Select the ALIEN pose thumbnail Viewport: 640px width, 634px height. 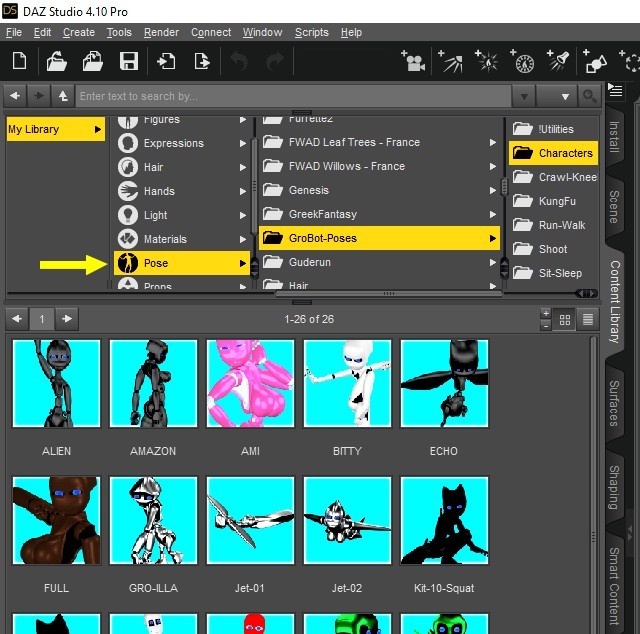tap(56, 383)
